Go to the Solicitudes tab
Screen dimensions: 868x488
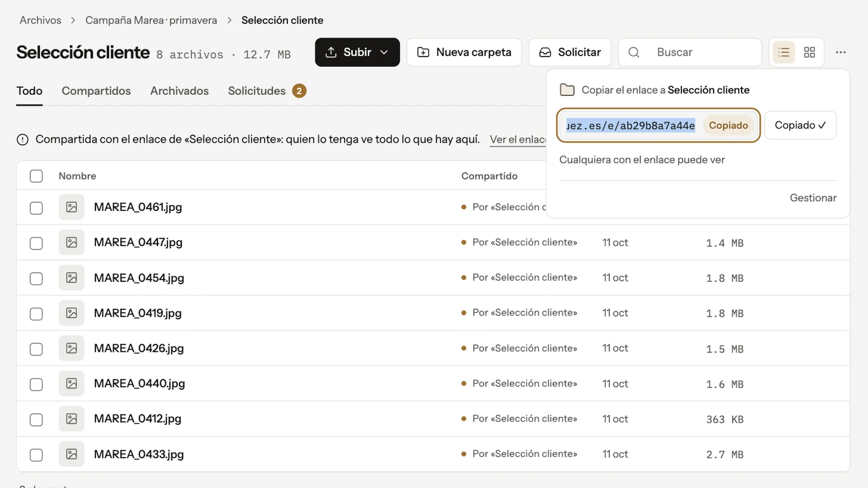point(267,91)
